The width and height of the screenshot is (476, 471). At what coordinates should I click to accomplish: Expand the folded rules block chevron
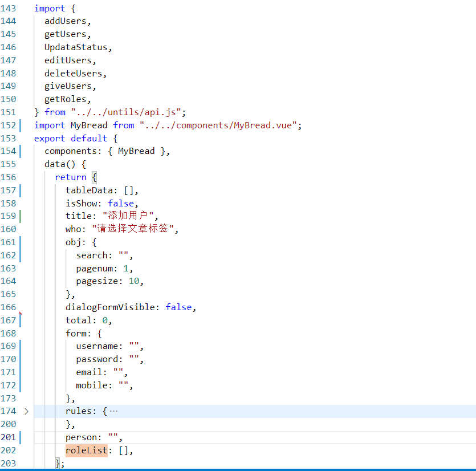tap(26, 411)
